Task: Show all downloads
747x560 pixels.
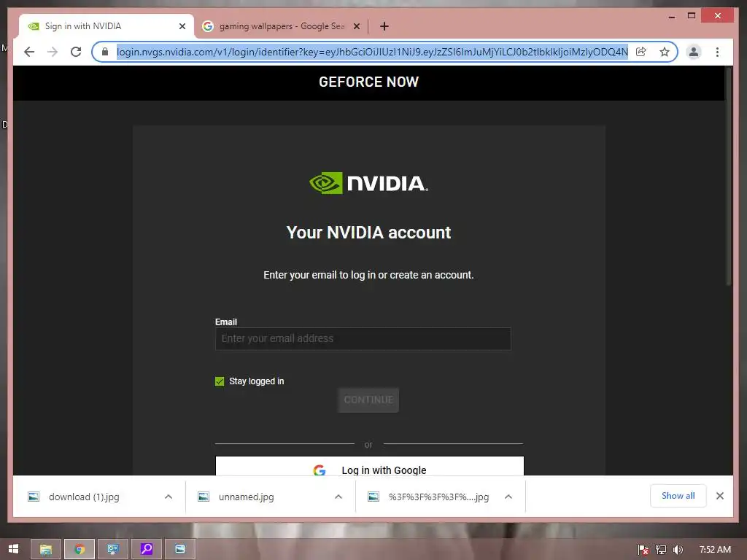Action: [x=678, y=496]
